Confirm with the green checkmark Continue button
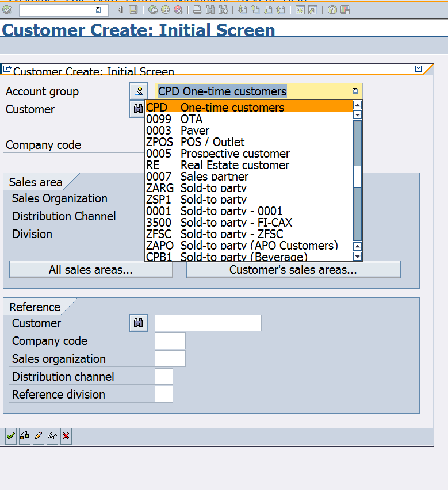This screenshot has height=490, width=448. (x=11, y=436)
